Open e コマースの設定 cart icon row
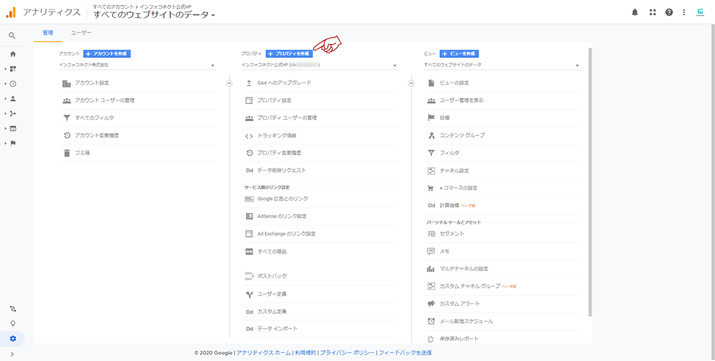 point(502,188)
